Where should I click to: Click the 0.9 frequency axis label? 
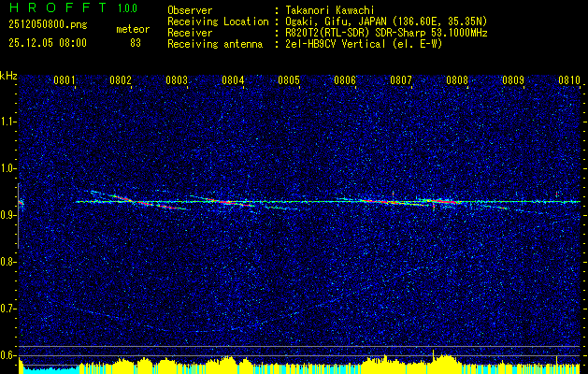(x=8, y=215)
